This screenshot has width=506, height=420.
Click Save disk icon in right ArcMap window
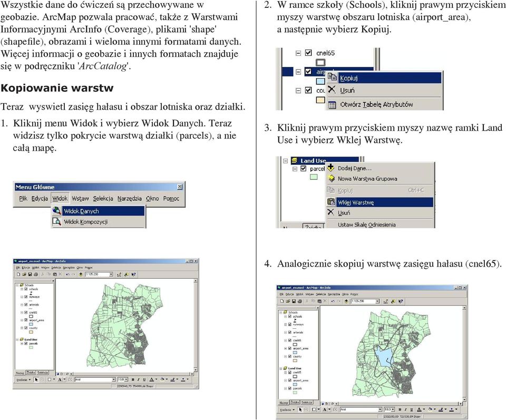[294, 301]
